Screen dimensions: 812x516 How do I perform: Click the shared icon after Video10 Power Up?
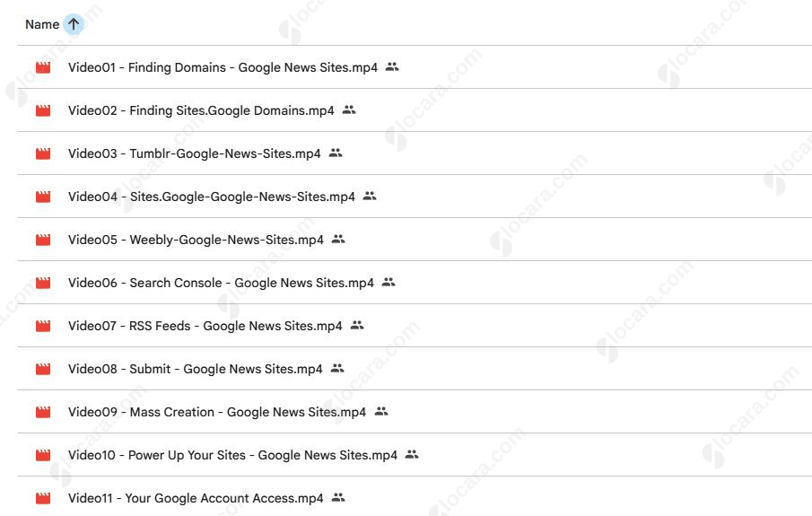[412, 455]
